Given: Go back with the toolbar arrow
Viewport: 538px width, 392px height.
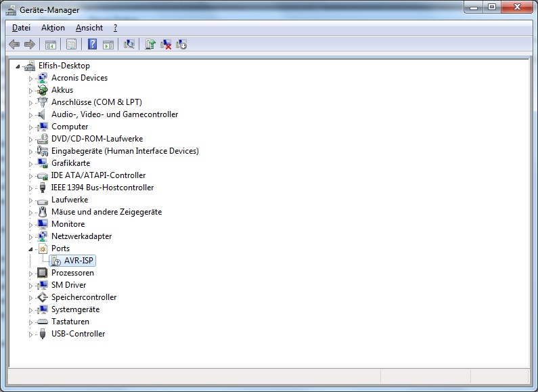Looking at the screenshot, I should click(14, 44).
